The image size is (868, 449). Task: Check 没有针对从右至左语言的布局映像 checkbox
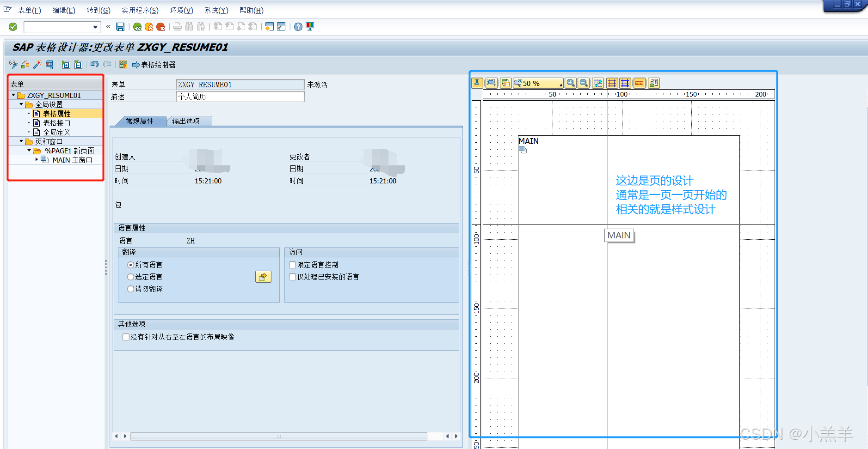point(126,337)
